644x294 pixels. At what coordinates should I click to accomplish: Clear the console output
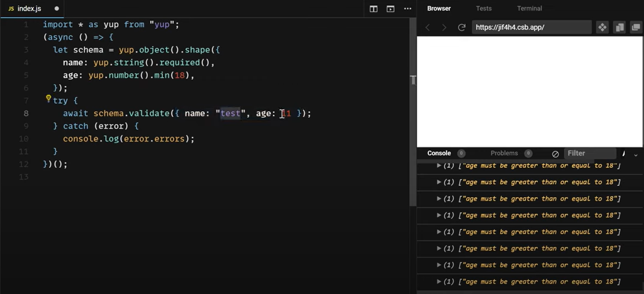(x=555, y=154)
